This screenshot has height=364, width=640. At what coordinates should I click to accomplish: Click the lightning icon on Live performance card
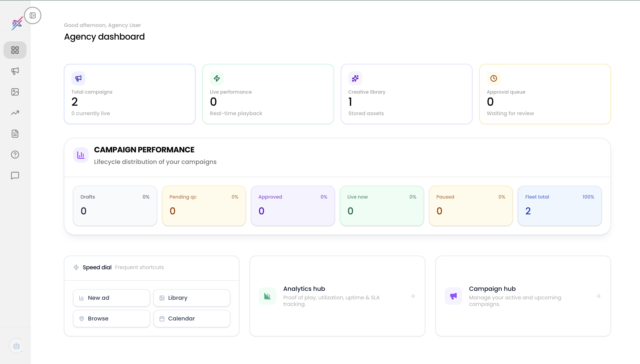coord(217,79)
